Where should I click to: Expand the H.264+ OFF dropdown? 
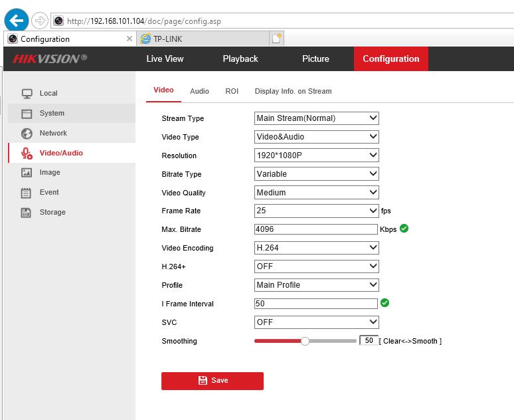(x=316, y=266)
